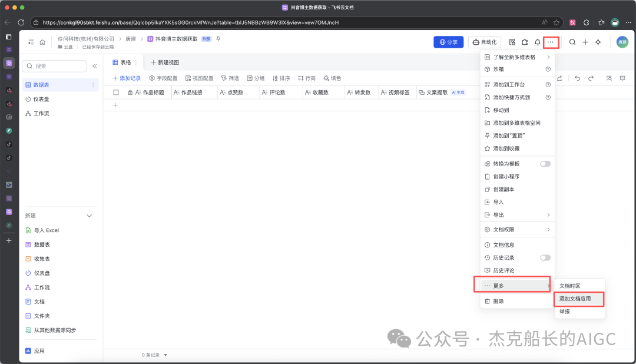Screen dimensions: 636x364
Task: Open 应用 at the sidebar bottom
Action: point(35,351)
